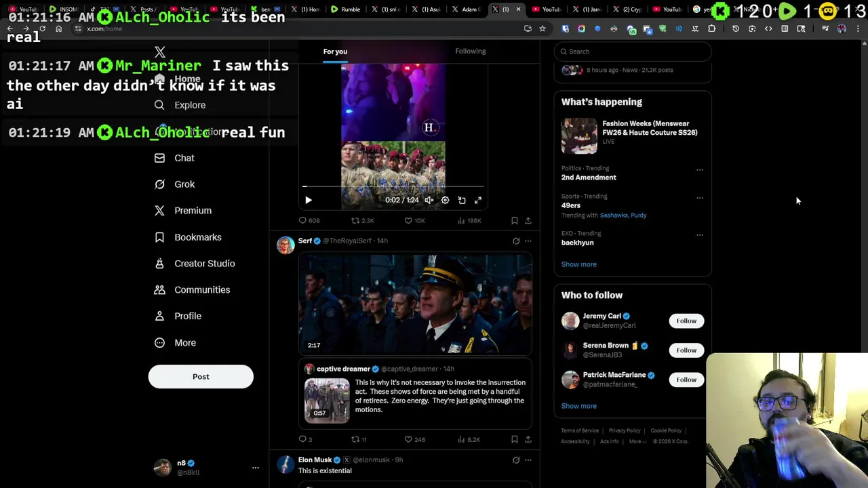Seek on the video progress bar
The height and width of the screenshot is (488, 868).
pos(393,186)
